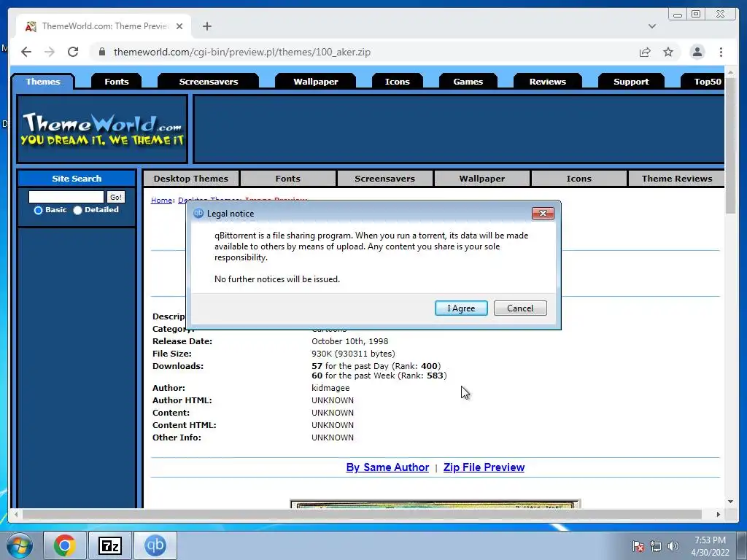Click the file size 930K value

(354, 354)
